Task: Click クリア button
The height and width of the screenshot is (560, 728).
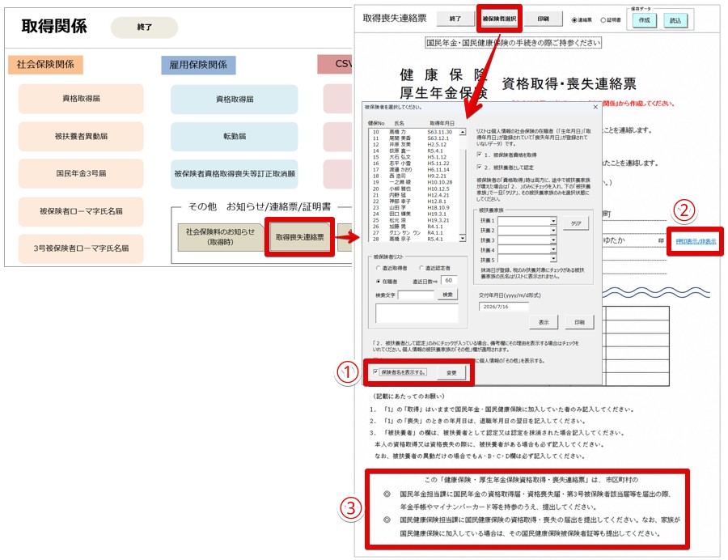Action: coord(576,223)
